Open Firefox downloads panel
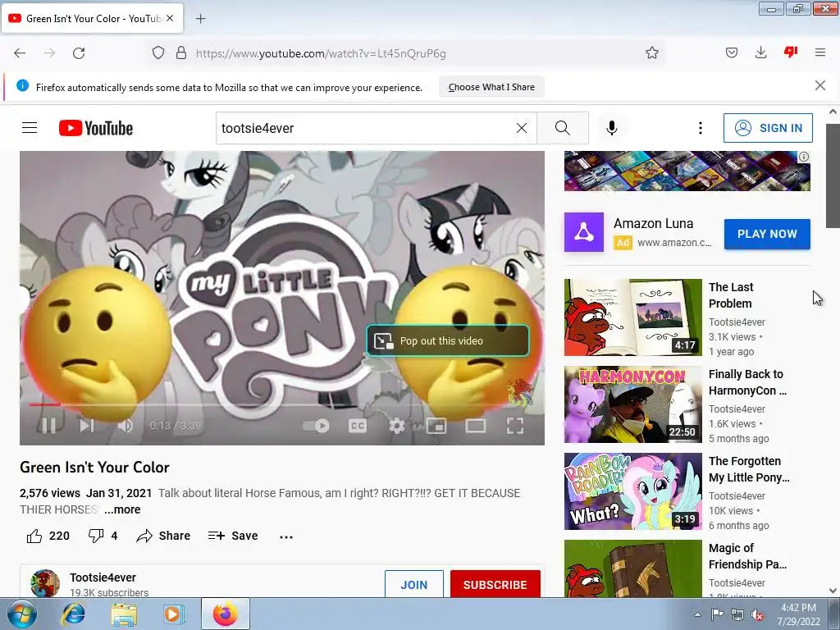The image size is (840, 630). click(760, 53)
